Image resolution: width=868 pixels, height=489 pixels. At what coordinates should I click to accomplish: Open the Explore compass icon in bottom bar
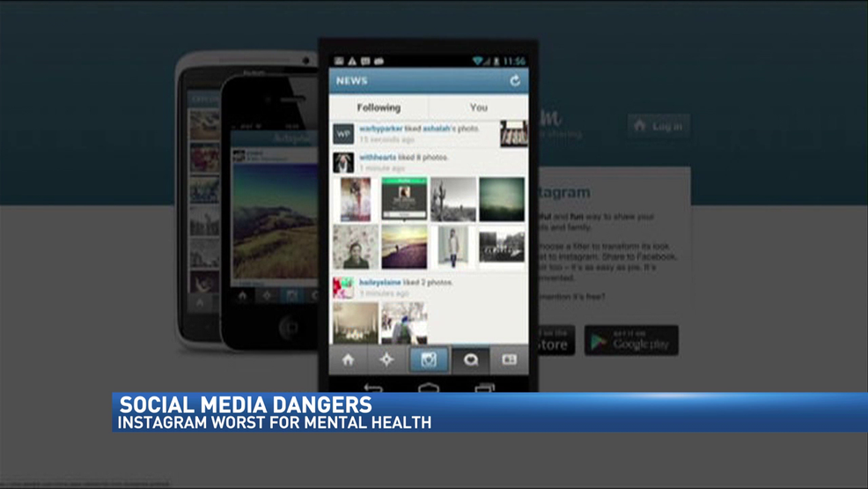[387, 360]
